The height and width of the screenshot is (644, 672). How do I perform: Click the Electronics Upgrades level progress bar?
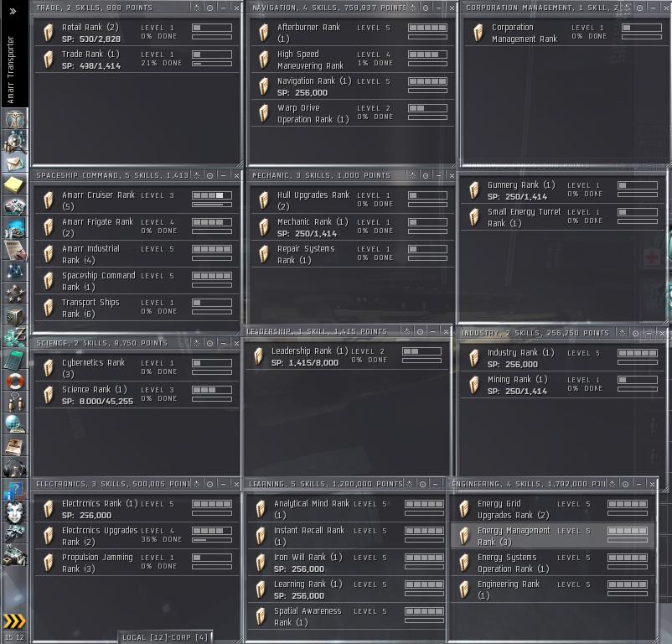pos(212,531)
